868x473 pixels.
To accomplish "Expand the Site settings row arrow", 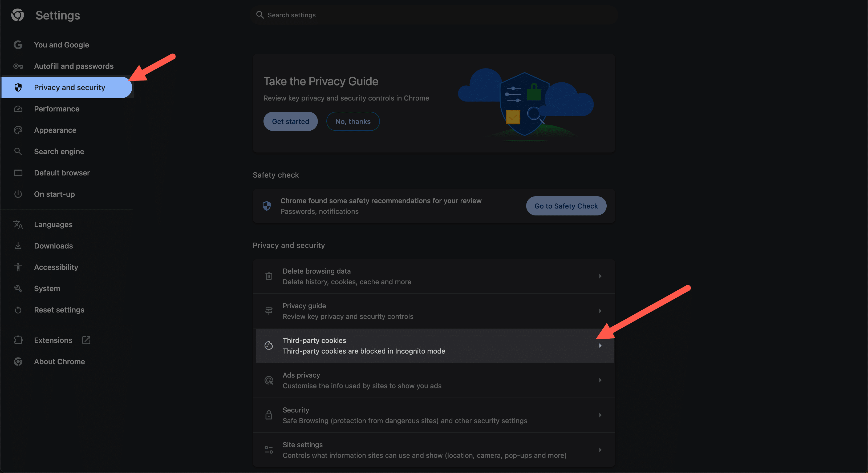I will 600,450.
